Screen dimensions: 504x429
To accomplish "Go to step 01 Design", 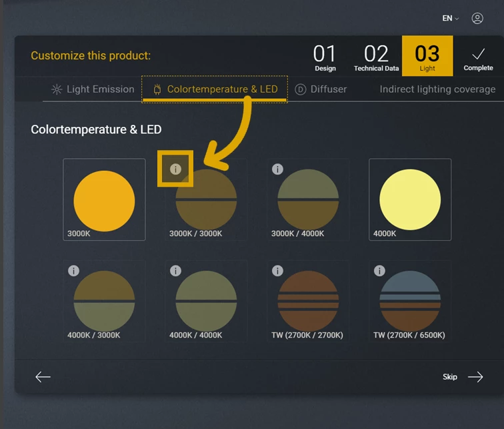I will pos(325,56).
